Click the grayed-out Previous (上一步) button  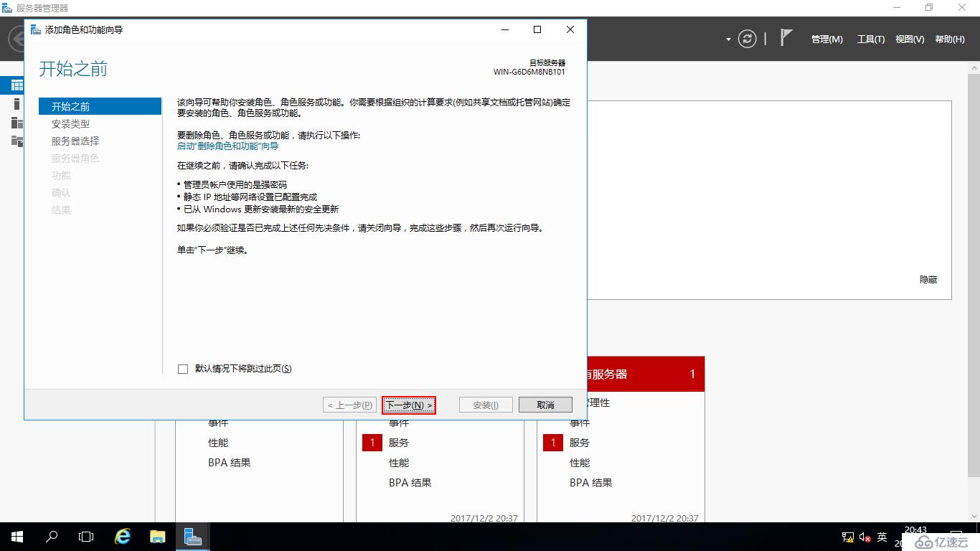(x=350, y=405)
